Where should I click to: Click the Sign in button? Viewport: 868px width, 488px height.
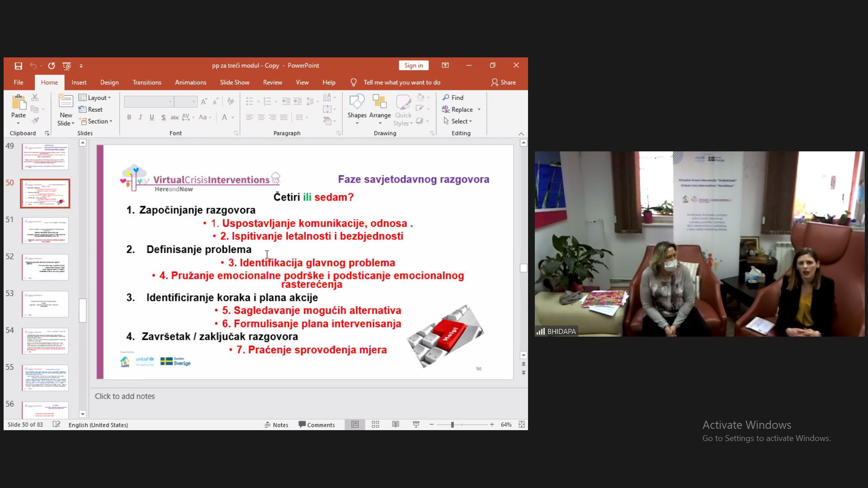pyautogui.click(x=413, y=66)
